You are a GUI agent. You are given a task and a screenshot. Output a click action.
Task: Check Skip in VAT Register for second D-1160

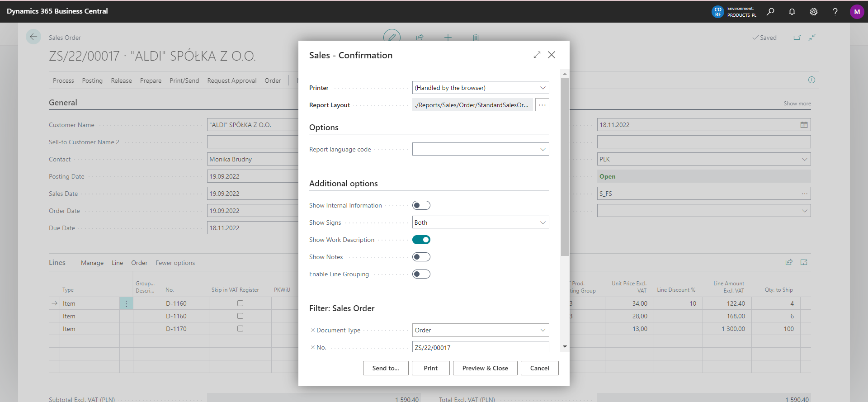click(x=240, y=316)
